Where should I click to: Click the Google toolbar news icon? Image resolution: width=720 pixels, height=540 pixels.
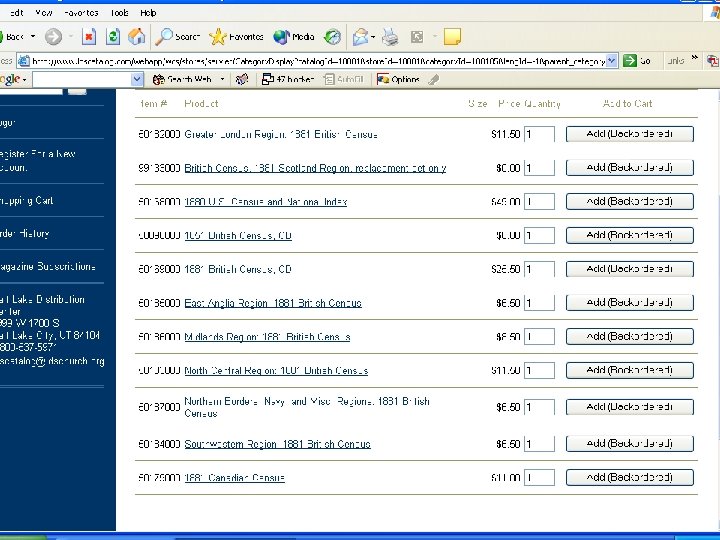click(242, 79)
